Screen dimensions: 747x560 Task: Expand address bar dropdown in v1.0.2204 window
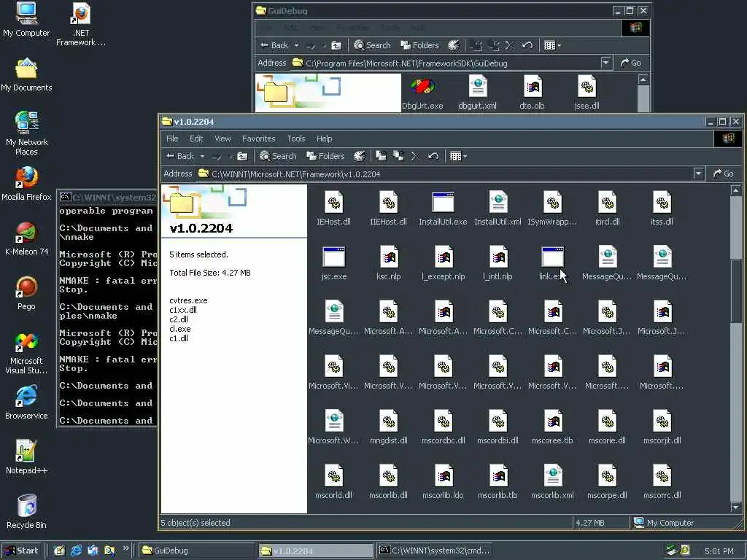pyautogui.click(x=698, y=174)
